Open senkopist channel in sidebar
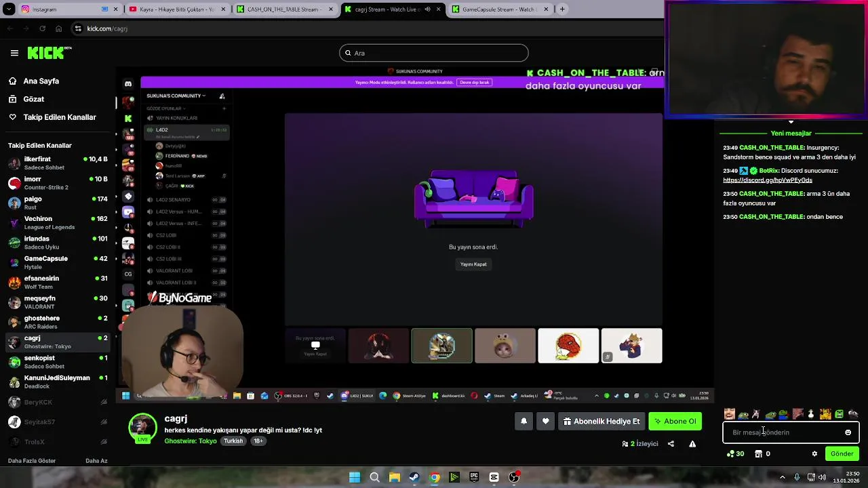 tap(58, 362)
